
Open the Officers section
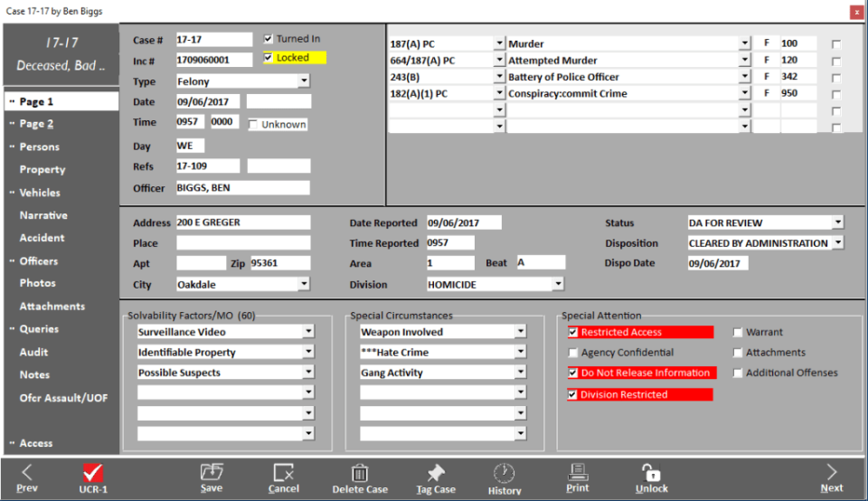(39, 261)
